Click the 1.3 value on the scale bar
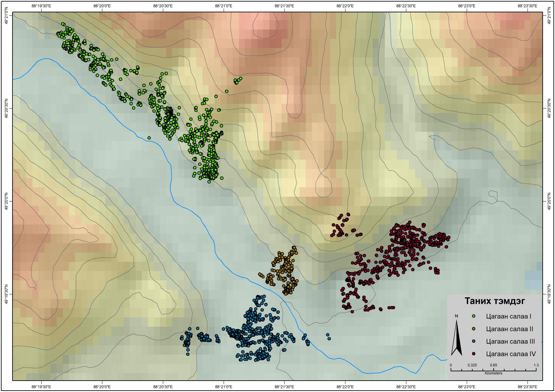Screen dimensions: 555x392 536,365
